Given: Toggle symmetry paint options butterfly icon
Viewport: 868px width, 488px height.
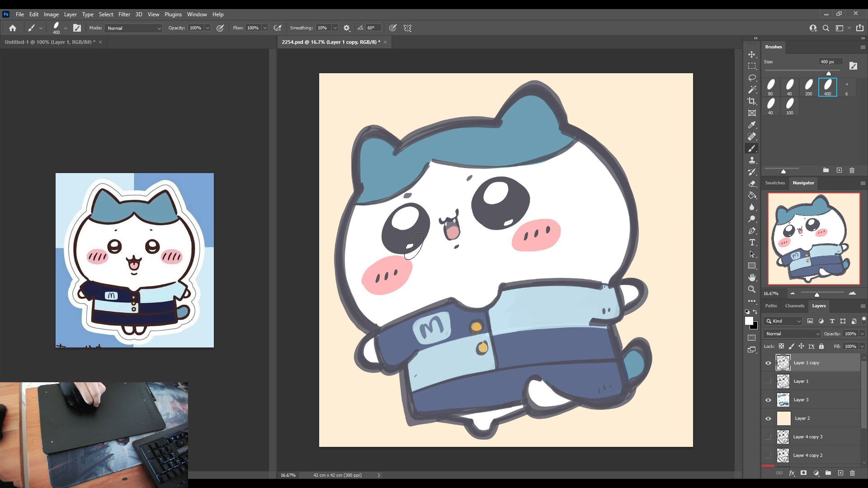Looking at the screenshot, I should click(407, 28).
